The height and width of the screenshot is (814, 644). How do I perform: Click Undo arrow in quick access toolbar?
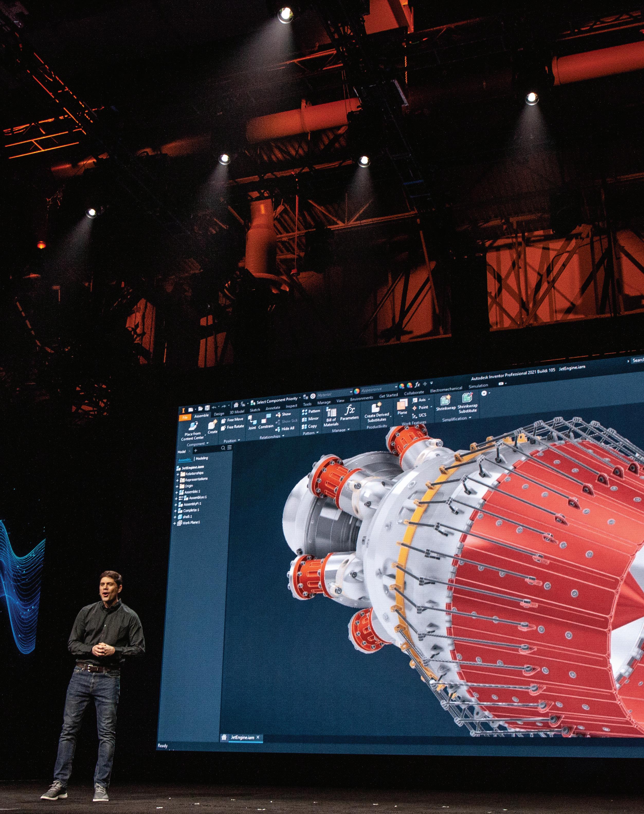click(x=214, y=407)
